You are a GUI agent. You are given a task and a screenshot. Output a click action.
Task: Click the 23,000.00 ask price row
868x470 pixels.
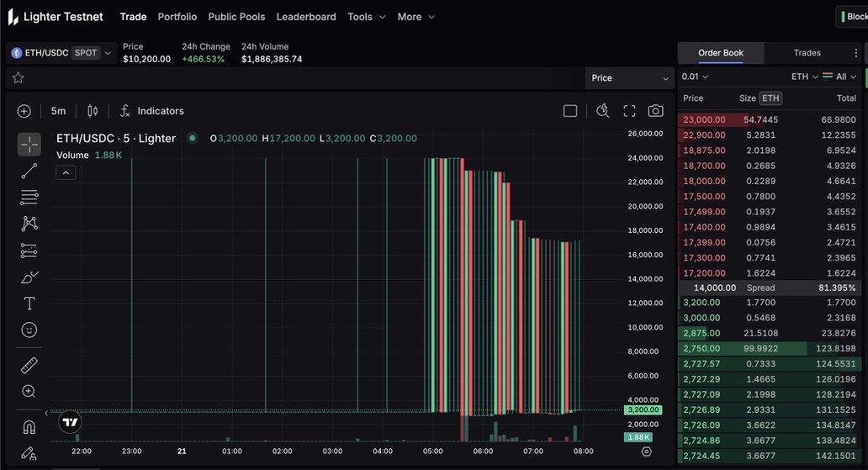tap(704, 120)
